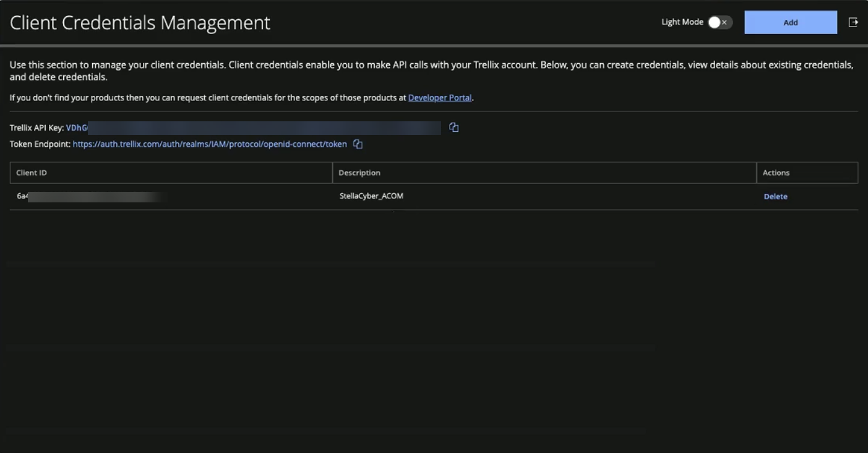868x453 pixels.
Task: Click the Trellix API Key label
Action: [37, 128]
